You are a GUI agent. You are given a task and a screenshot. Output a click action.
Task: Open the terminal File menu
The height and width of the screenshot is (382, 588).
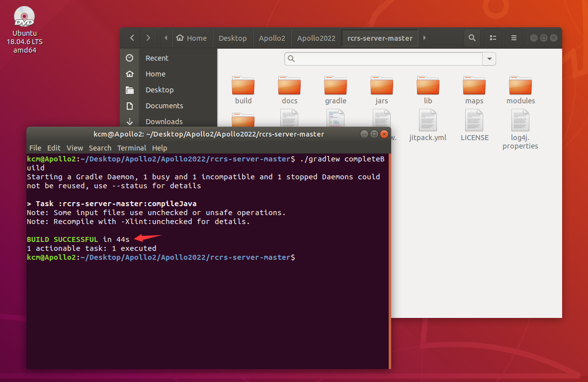(35, 148)
